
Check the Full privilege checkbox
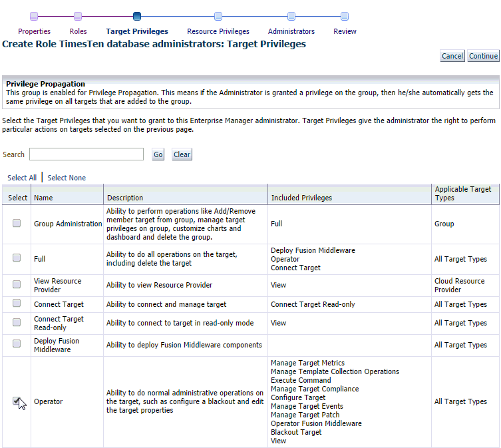pyautogui.click(x=17, y=258)
